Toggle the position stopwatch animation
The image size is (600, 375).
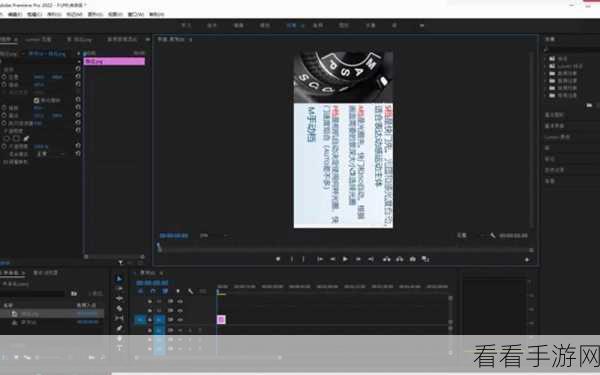(x=4, y=77)
